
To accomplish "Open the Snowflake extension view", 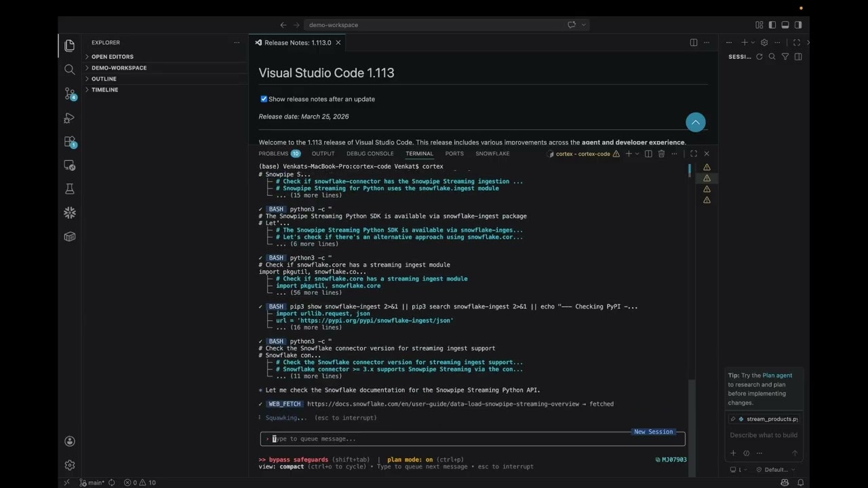I will coord(69,213).
